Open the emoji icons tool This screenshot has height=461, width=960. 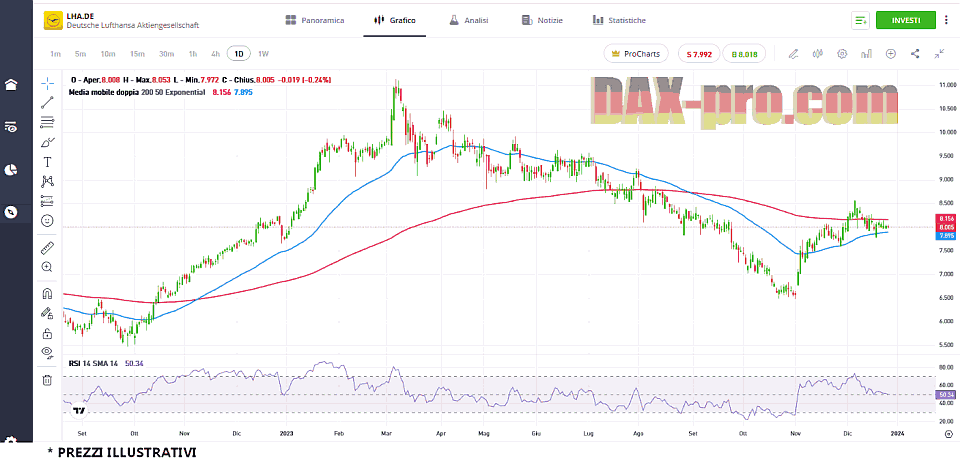pyautogui.click(x=47, y=220)
